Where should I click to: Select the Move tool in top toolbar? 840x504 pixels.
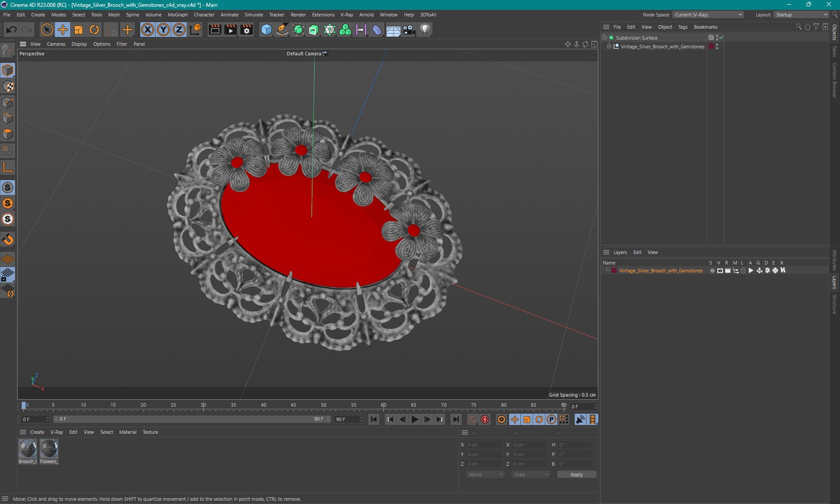63,30
